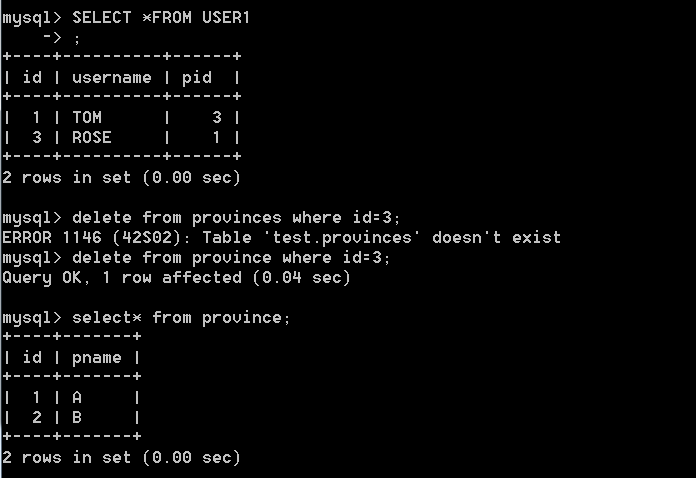Click the pname column header
This screenshot has width=696, height=478.
97,358
